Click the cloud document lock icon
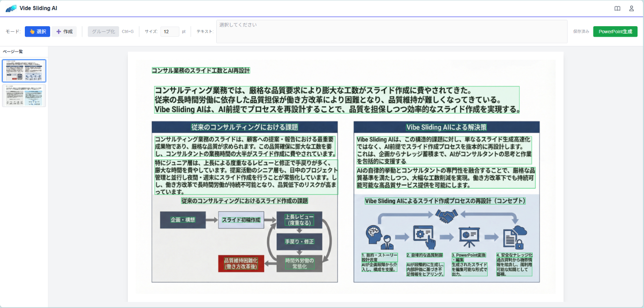The image size is (644, 308). 514,237
